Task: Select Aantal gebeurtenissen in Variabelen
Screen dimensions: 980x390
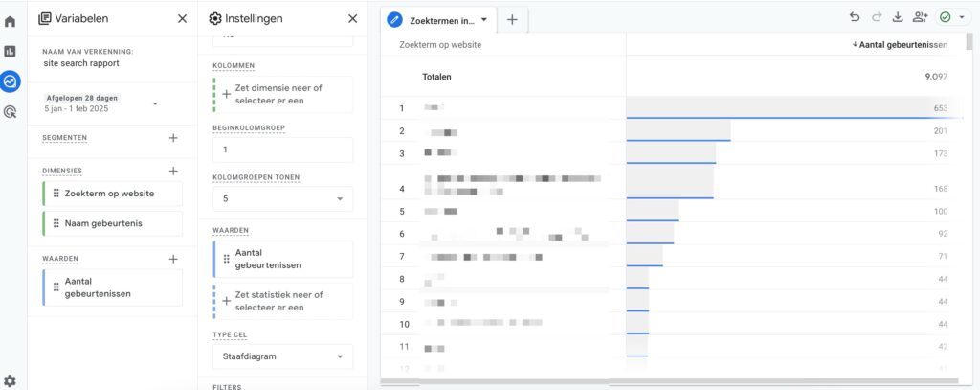Action: tap(113, 287)
